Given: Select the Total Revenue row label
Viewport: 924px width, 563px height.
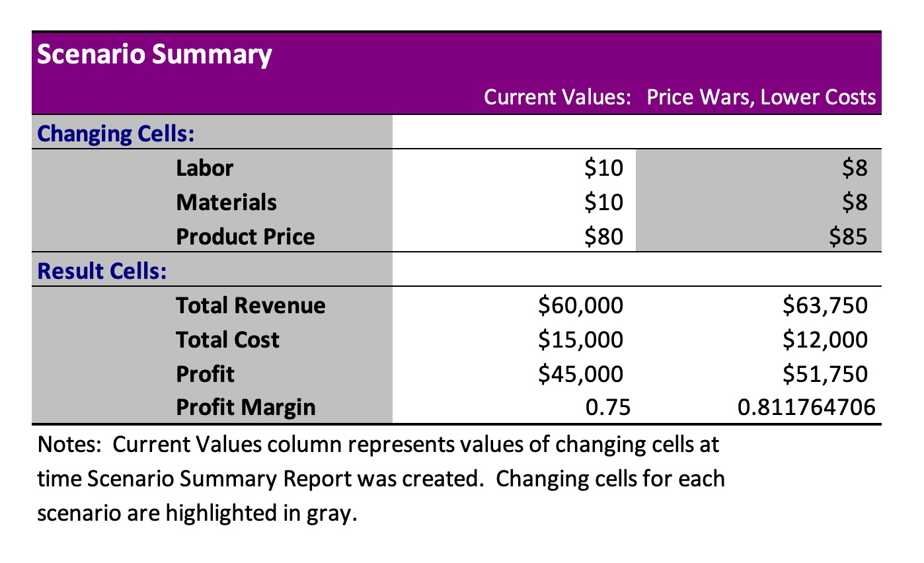Looking at the screenshot, I should (250, 305).
